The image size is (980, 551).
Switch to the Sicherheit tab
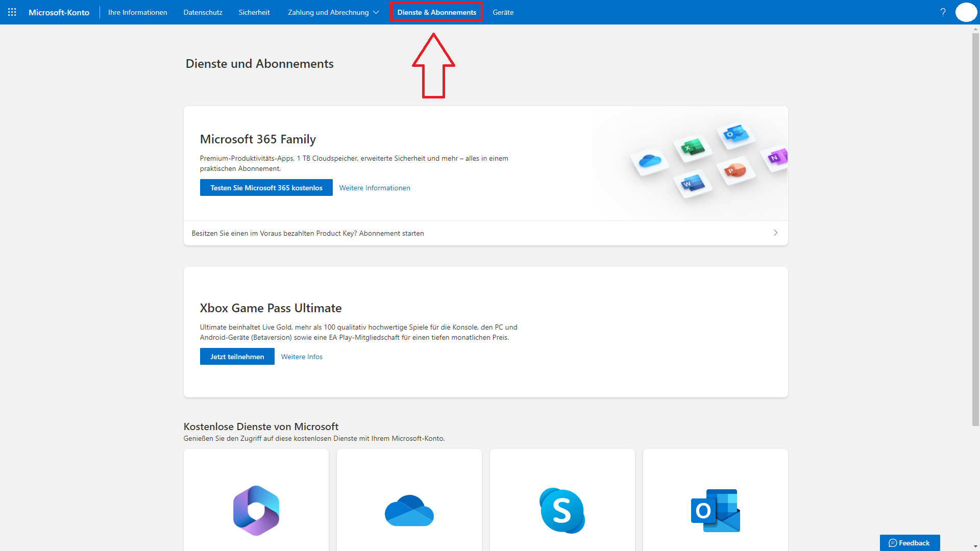click(x=254, y=12)
